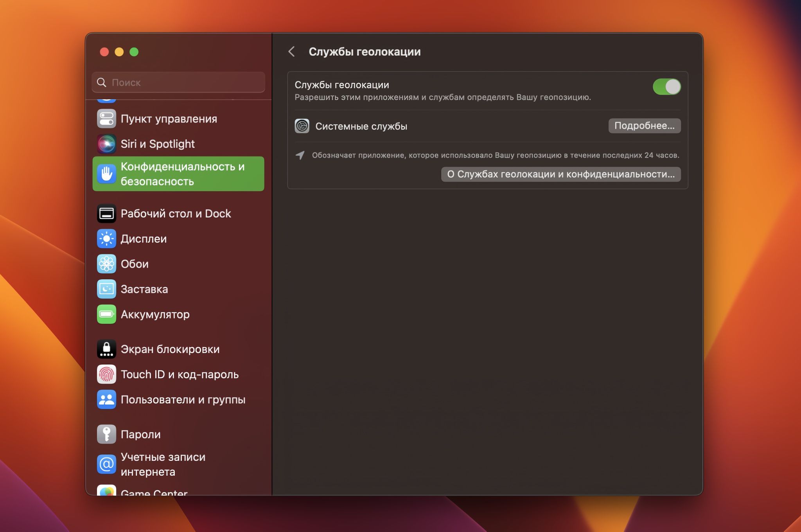Click the red close window button
This screenshot has width=801, height=532.
click(104, 52)
